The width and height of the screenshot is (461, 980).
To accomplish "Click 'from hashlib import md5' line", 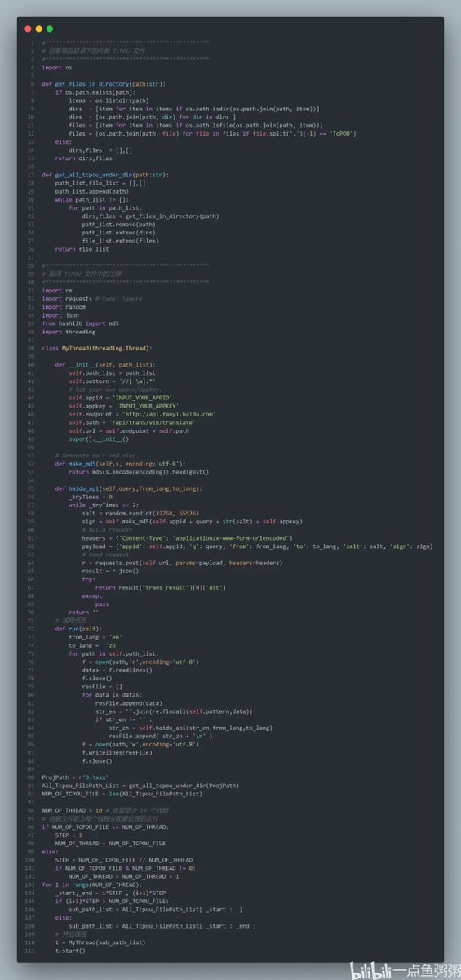I will click(80, 323).
